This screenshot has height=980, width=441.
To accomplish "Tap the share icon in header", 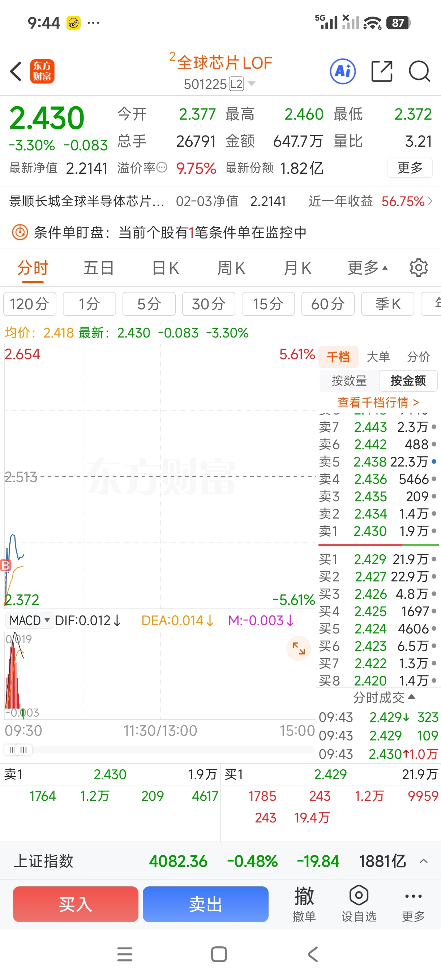I will (382, 71).
